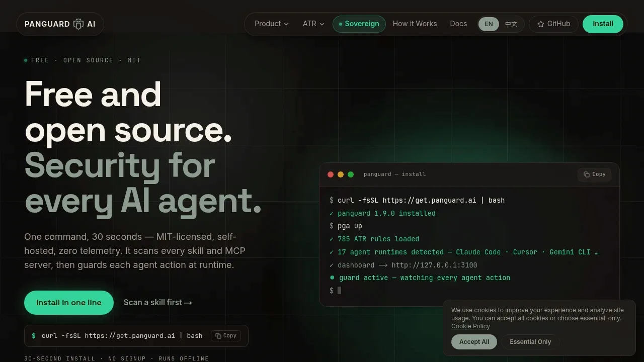The width and height of the screenshot is (644, 362).
Task: Click the red terminal window dot
Action: click(331, 174)
